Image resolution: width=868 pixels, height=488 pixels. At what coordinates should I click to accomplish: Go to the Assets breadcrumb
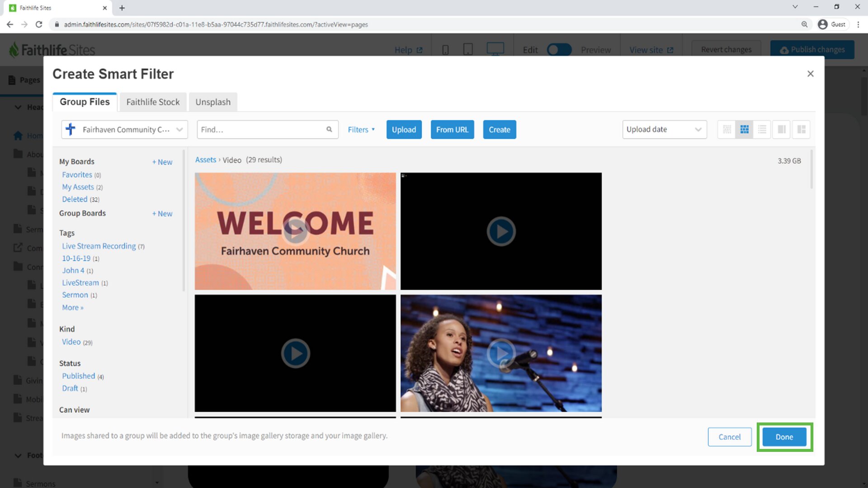point(206,160)
